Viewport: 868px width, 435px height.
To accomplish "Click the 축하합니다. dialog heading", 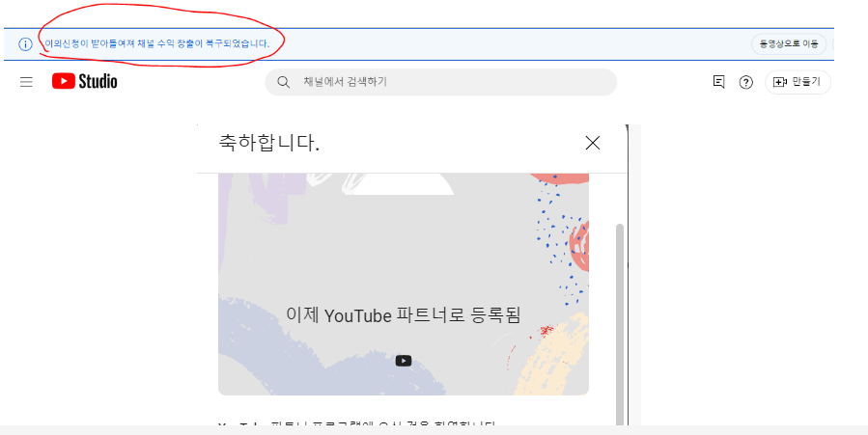I will [269, 143].
